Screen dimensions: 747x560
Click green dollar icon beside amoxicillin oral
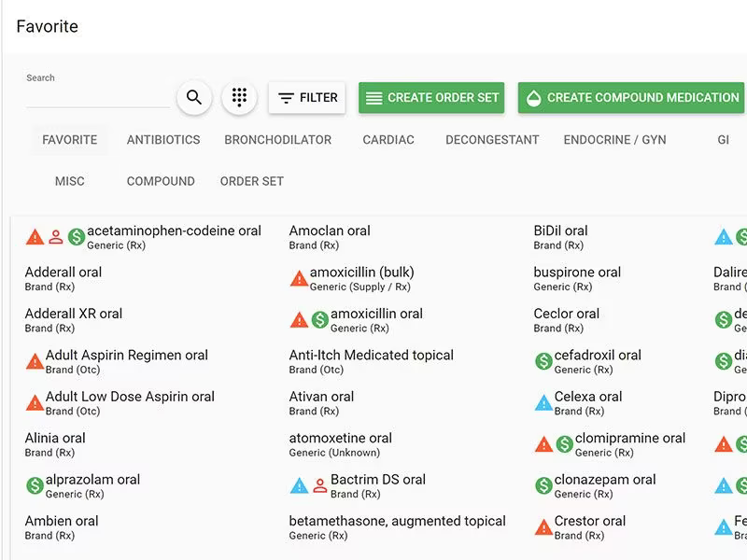click(320, 320)
